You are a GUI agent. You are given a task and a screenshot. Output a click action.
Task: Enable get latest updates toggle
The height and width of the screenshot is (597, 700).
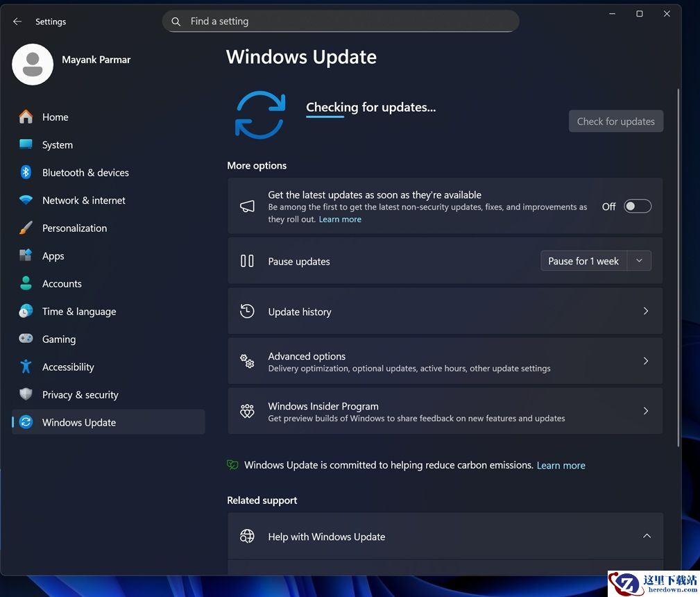tap(637, 206)
